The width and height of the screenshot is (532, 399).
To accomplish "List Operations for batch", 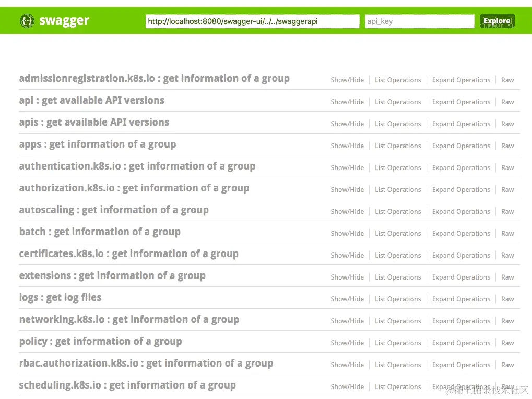I will click(x=398, y=233).
